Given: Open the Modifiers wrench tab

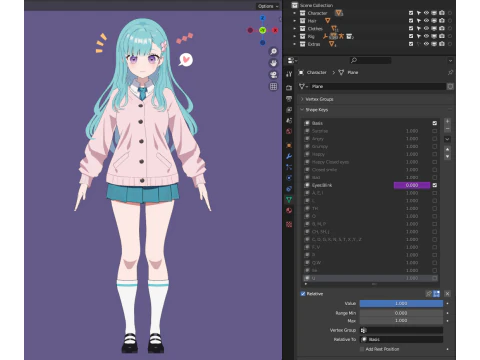Looking at the screenshot, I should [x=289, y=156].
